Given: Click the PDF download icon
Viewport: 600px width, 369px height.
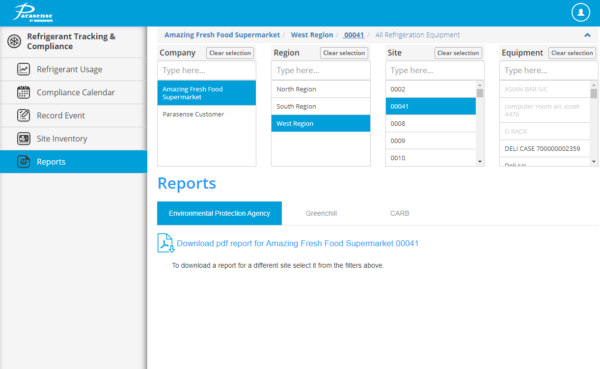Looking at the screenshot, I should tap(166, 243).
